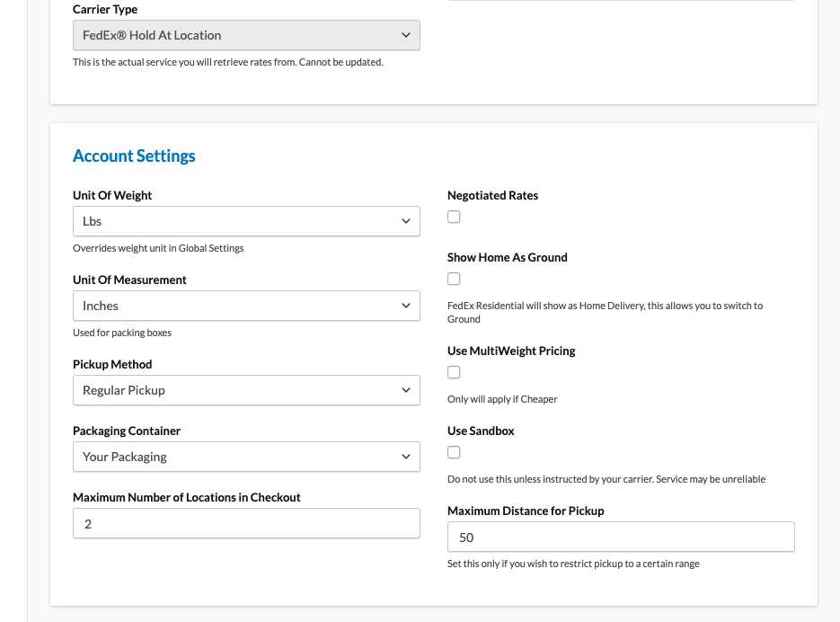Enable the Negotiated Rates checkbox
Screen dimensions: 840x622
(454, 217)
